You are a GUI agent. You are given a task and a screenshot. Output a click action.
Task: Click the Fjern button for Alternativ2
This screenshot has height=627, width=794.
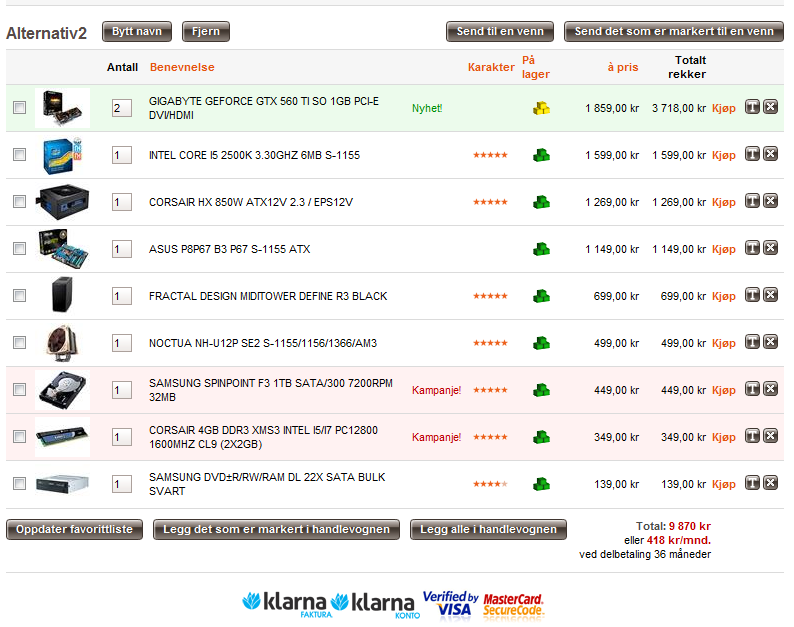[206, 31]
